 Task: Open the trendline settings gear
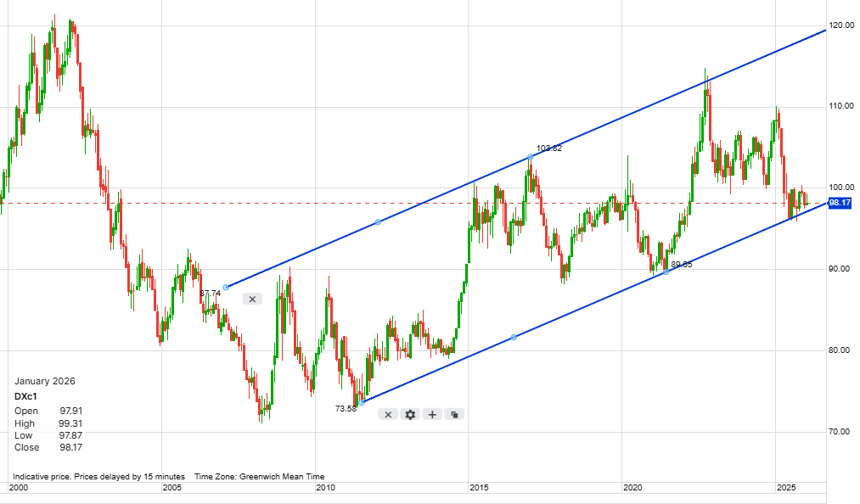pos(410,414)
